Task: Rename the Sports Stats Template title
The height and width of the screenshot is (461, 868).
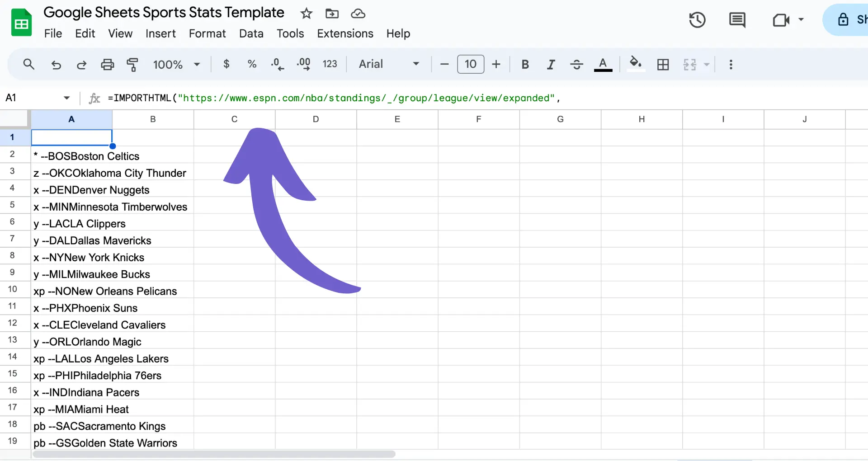Action: pos(164,13)
